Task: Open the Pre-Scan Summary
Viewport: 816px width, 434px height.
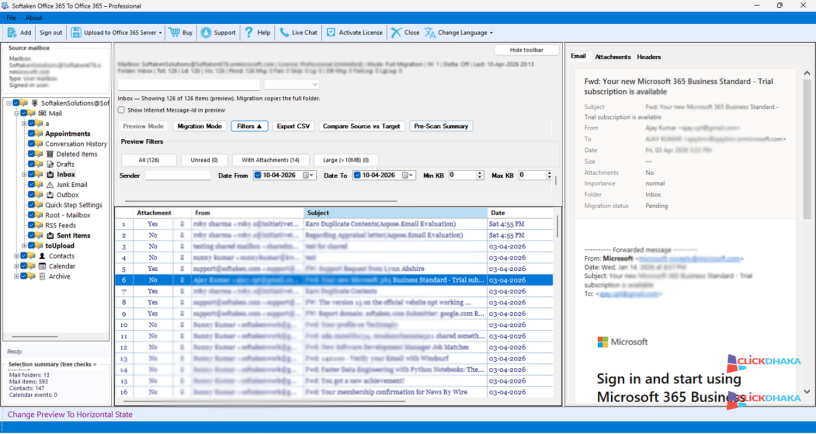Action: pyautogui.click(x=441, y=126)
